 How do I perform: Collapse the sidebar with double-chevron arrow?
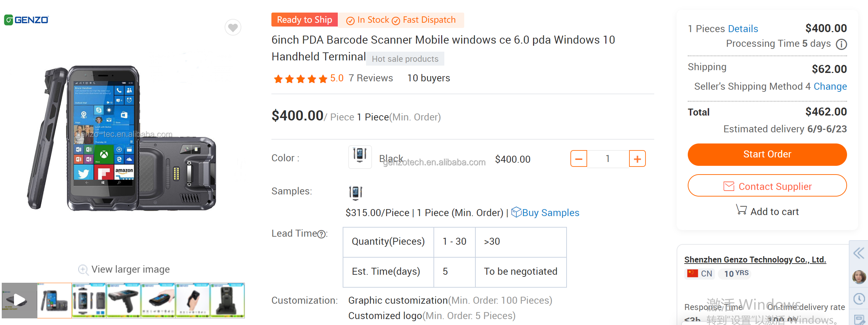[x=859, y=253]
